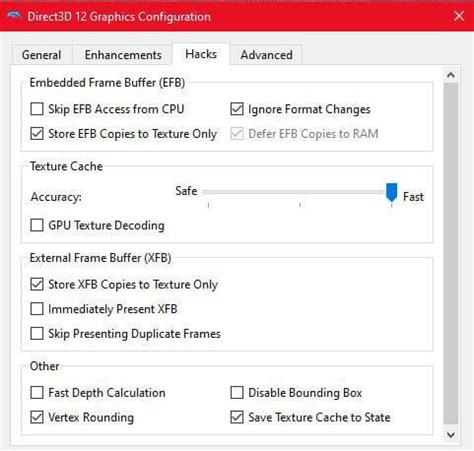This screenshot has width=474, height=451.
Task: Click the texture cache Accuracy slider handle
Action: (391, 192)
